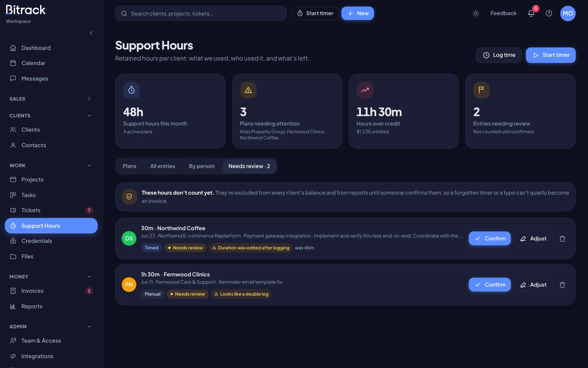588x368 pixels.
Task: Click the warning icon on Plans needing attention card
Action: 248,90
